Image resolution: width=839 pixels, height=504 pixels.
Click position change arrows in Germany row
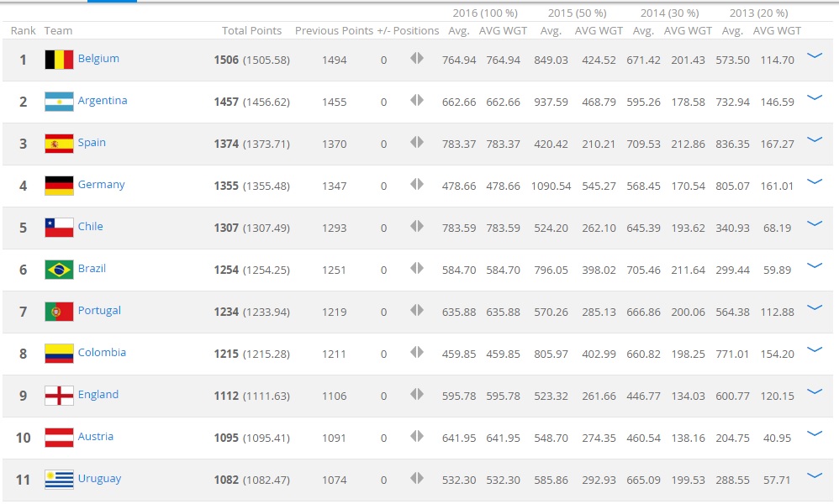click(417, 184)
